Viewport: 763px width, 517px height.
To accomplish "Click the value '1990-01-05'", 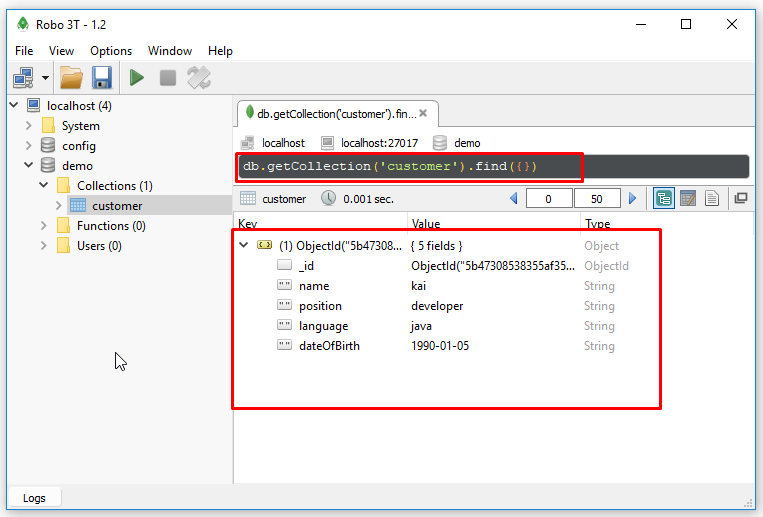I will click(440, 346).
